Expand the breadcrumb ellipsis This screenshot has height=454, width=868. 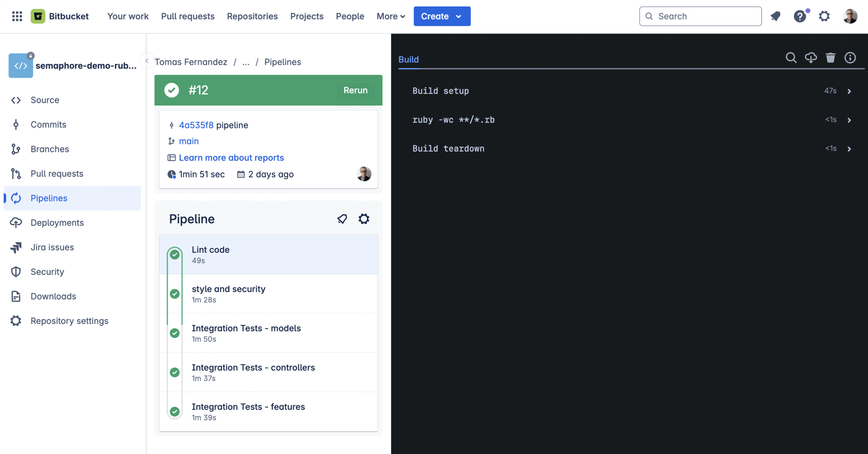tap(246, 62)
